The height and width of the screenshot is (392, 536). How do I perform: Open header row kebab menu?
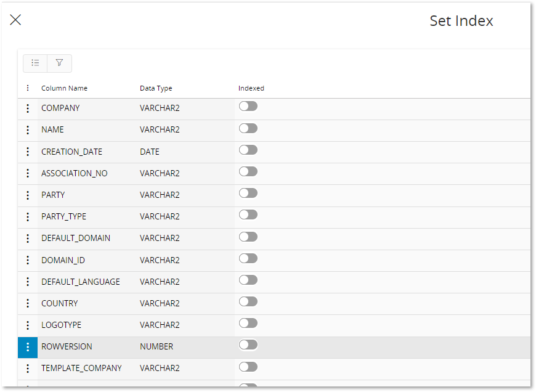coord(28,88)
